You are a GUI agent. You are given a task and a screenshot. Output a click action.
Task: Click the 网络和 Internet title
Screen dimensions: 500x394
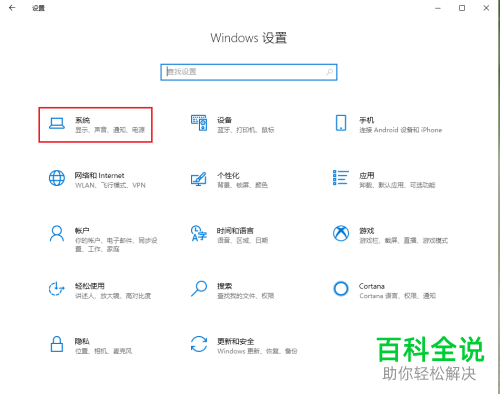99,175
